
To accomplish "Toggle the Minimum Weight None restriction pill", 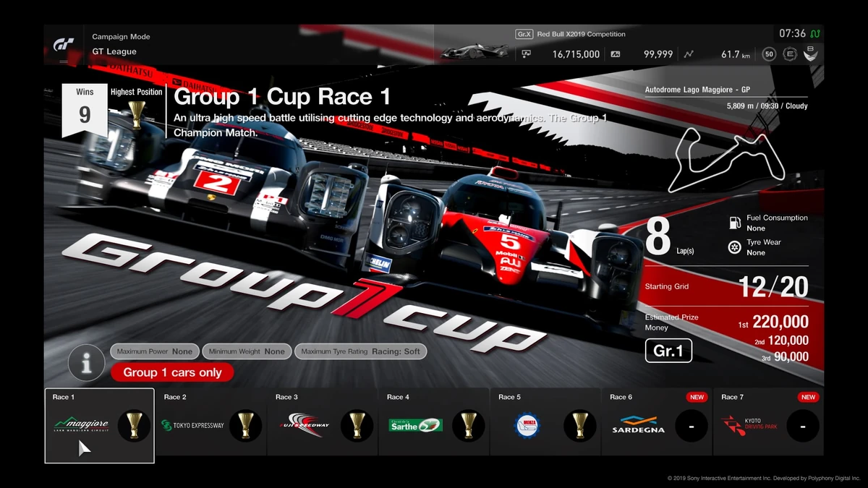I will (247, 351).
